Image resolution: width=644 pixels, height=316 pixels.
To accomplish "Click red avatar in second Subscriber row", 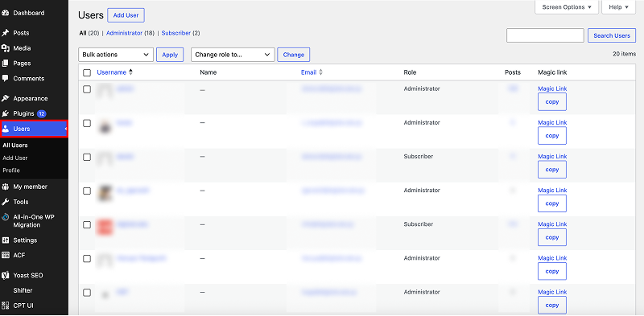I will 105,228.
